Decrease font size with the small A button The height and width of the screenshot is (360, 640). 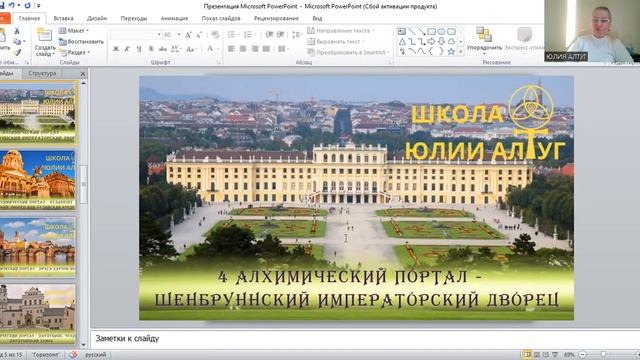(199, 35)
